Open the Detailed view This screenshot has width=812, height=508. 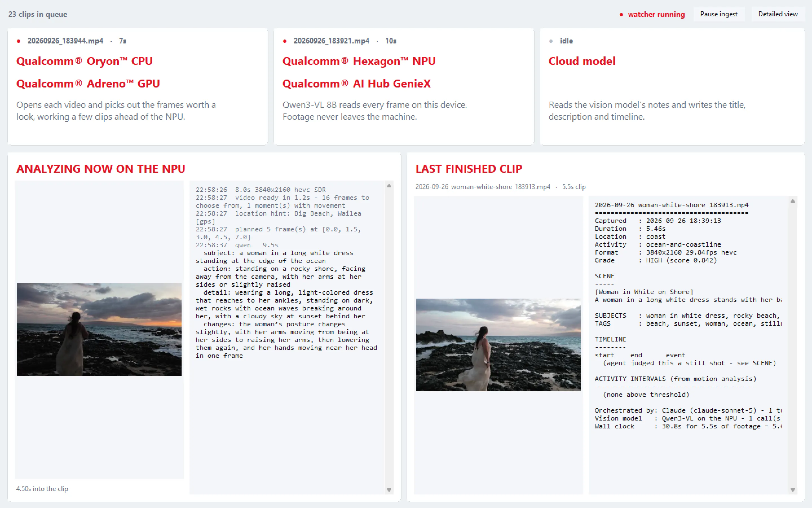pyautogui.click(x=778, y=14)
